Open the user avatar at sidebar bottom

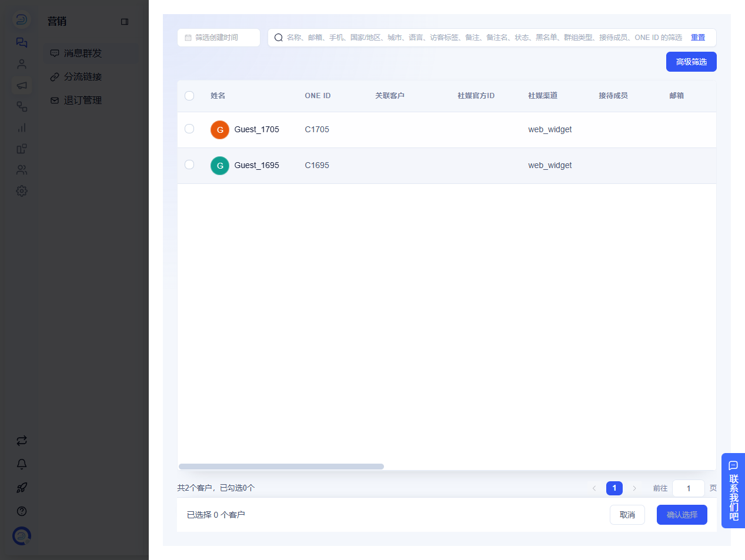click(x=22, y=536)
